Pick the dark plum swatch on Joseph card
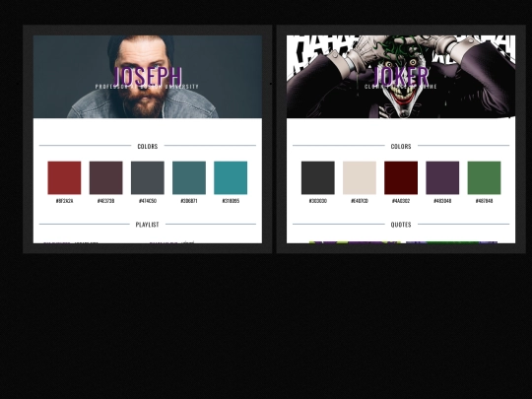The image size is (532, 399). click(x=105, y=177)
